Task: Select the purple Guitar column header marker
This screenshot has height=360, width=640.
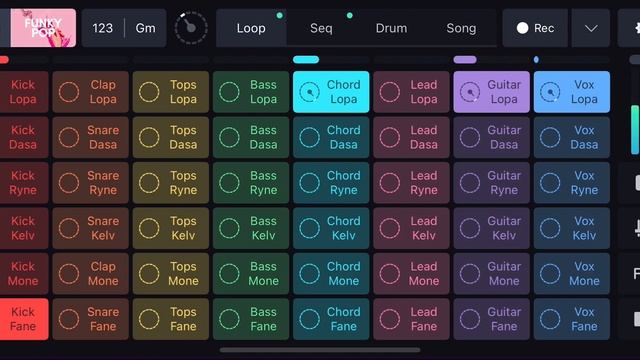Action: click(465, 60)
